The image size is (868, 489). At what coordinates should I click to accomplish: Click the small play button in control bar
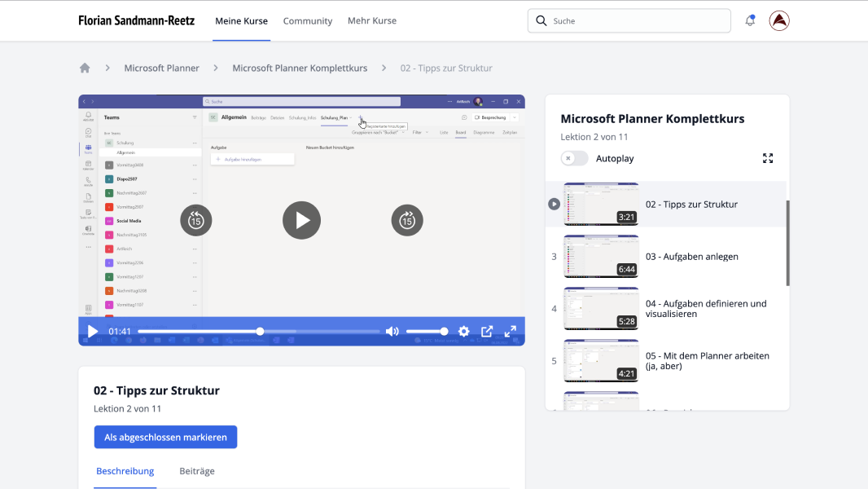coord(93,331)
